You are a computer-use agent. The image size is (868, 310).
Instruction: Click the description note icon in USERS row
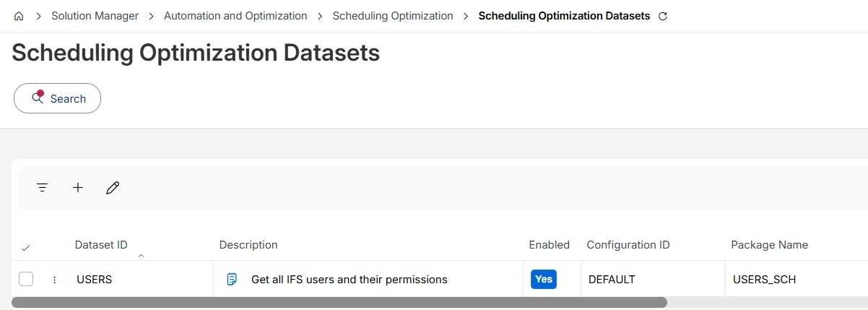pyautogui.click(x=232, y=279)
